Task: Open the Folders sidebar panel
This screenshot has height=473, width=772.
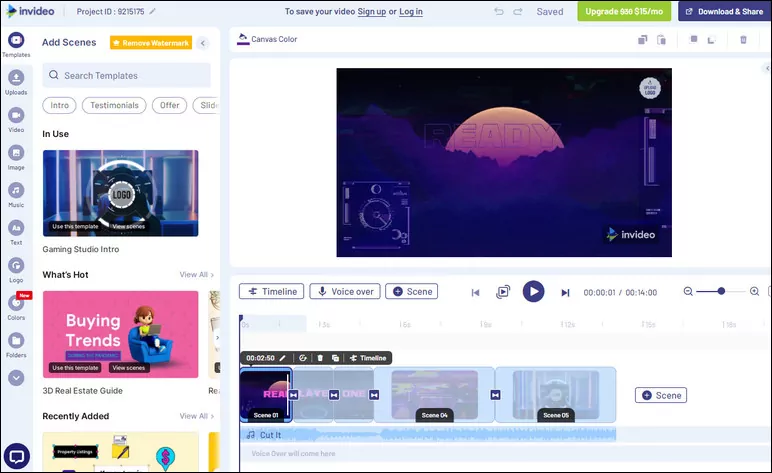Action: tap(16, 345)
